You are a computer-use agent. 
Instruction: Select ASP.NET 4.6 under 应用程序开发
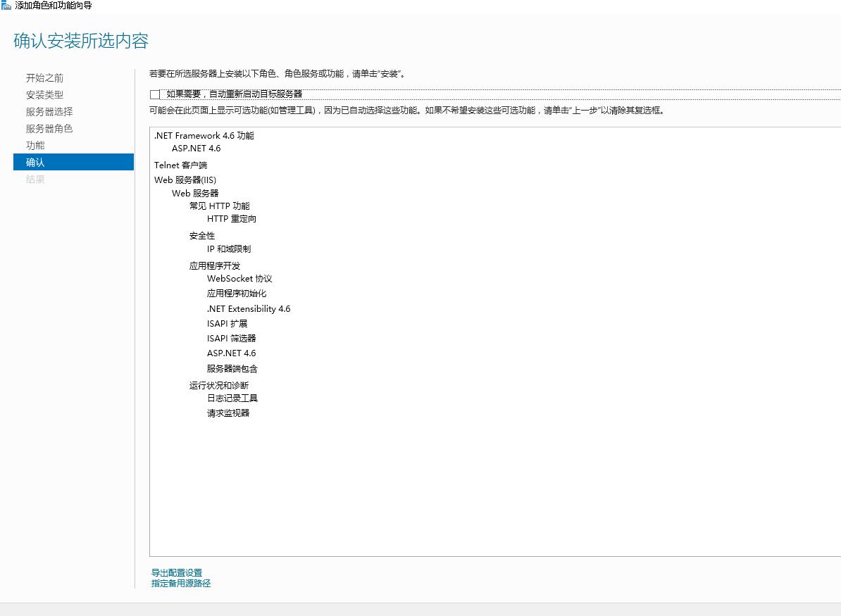232,353
